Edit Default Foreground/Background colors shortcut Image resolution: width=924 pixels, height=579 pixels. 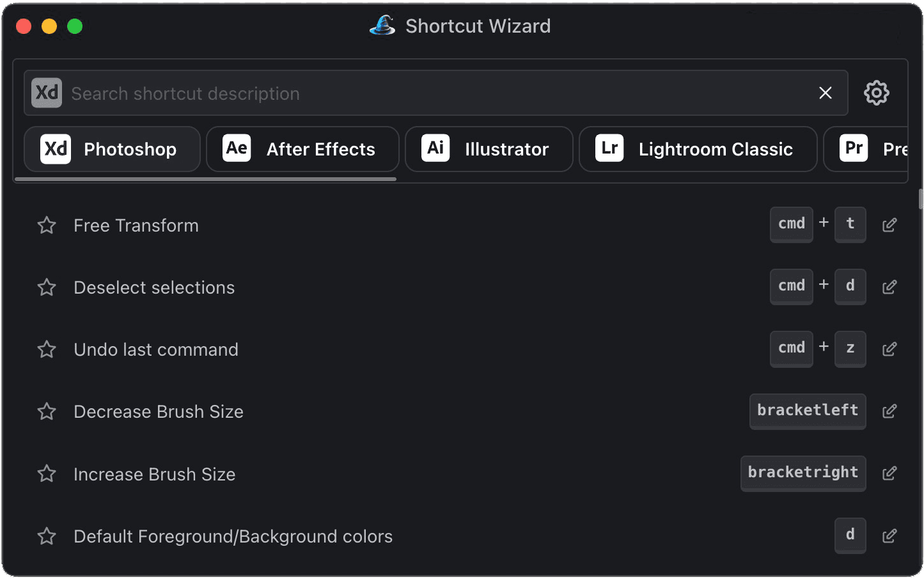889,536
